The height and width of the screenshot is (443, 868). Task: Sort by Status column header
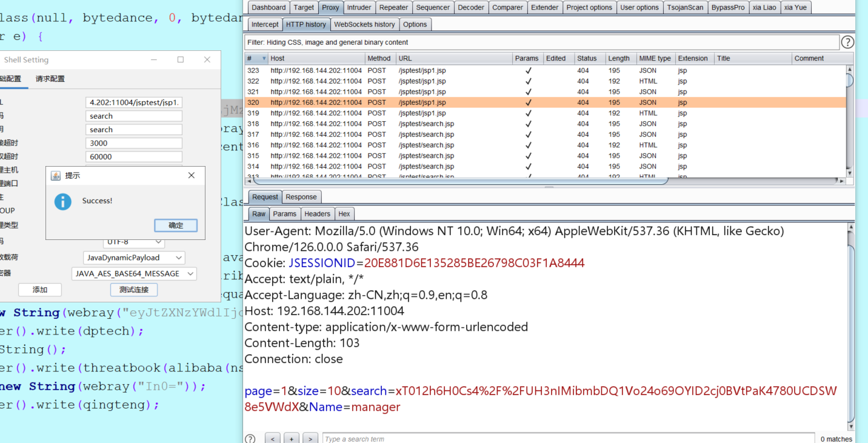589,59
